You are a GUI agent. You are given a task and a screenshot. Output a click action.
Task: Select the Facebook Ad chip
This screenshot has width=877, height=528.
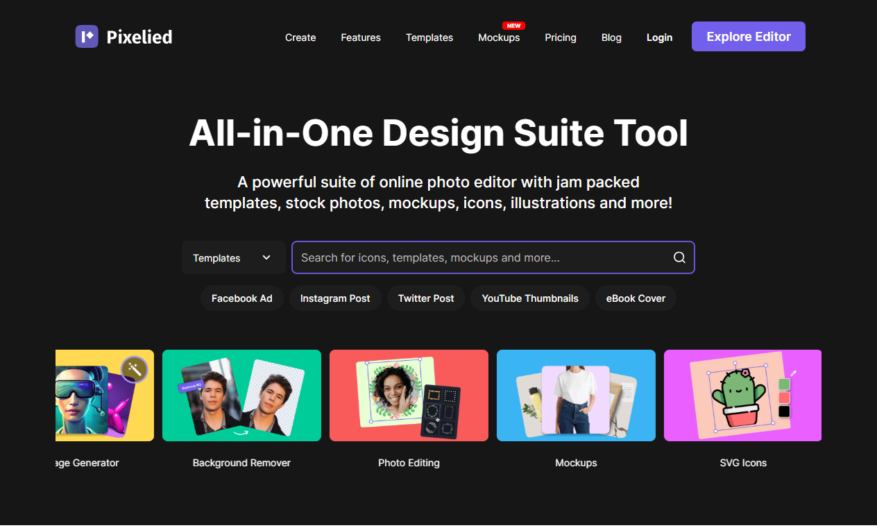pos(242,299)
